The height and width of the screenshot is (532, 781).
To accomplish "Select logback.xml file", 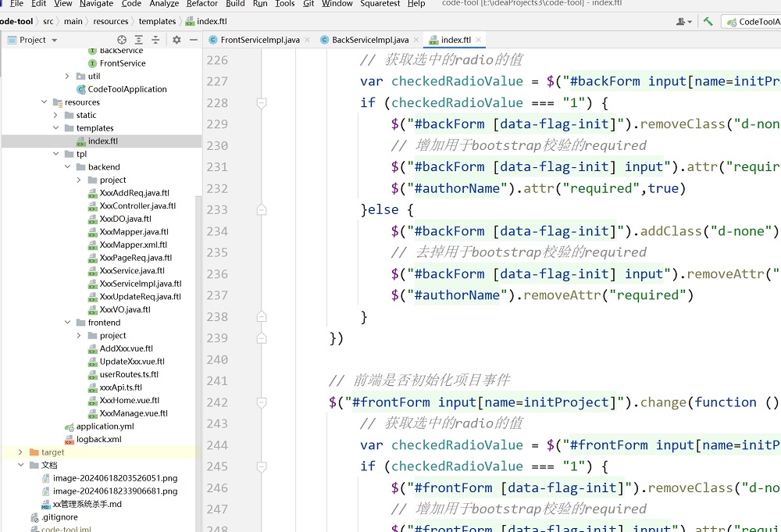I will [x=98, y=439].
